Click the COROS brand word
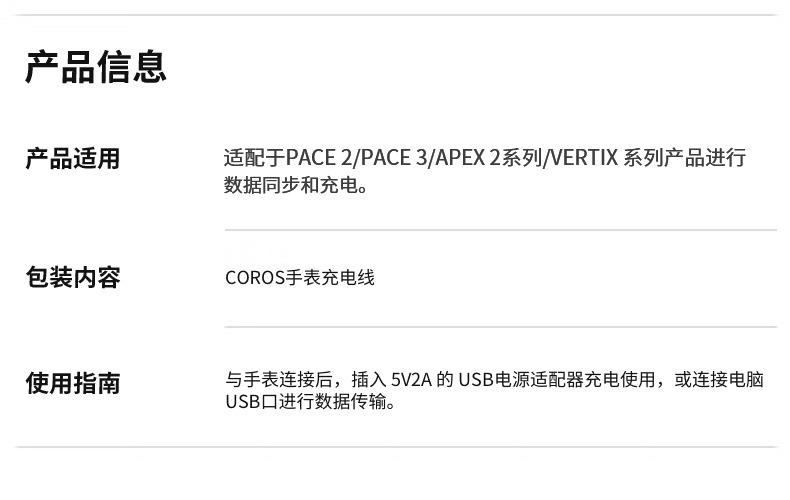Viewport: 790px width, 500px height. (255, 277)
